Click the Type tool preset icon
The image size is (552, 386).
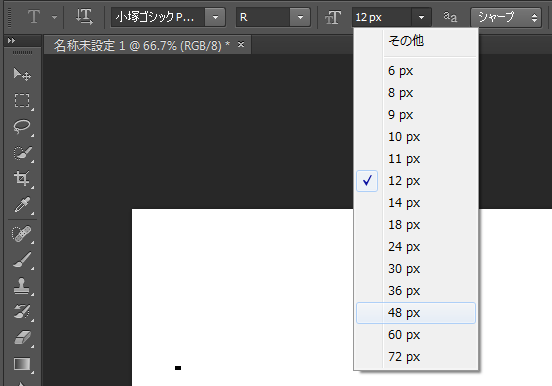point(34,17)
